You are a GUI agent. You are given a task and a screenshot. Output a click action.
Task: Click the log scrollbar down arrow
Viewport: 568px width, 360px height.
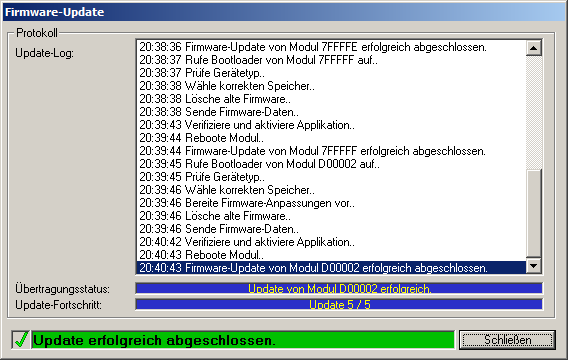coord(534,266)
